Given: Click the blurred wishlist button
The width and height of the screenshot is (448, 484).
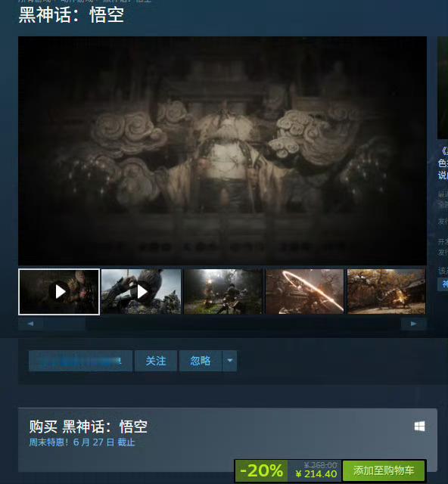Looking at the screenshot, I should pyautogui.click(x=81, y=361).
